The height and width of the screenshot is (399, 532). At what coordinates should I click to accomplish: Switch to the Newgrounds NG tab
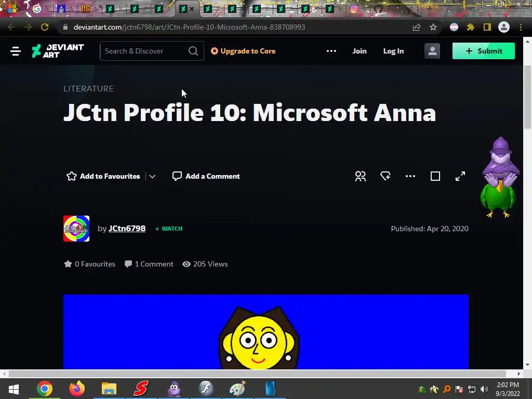click(86, 9)
